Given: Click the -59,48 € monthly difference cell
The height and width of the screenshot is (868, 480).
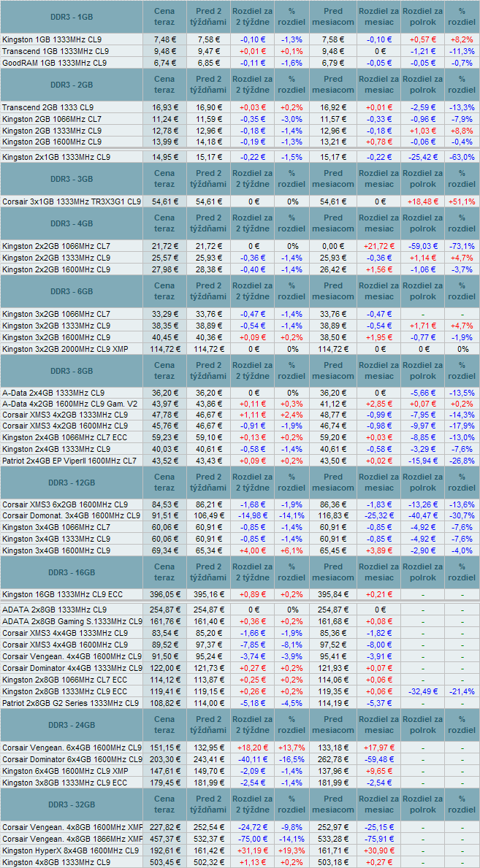Looking at the screenshot, I should [378, 759].
